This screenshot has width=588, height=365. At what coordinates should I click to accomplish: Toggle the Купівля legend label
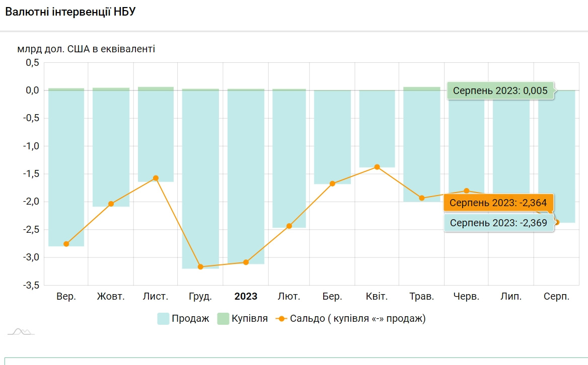pyautogui.click(x=250, y=318)
